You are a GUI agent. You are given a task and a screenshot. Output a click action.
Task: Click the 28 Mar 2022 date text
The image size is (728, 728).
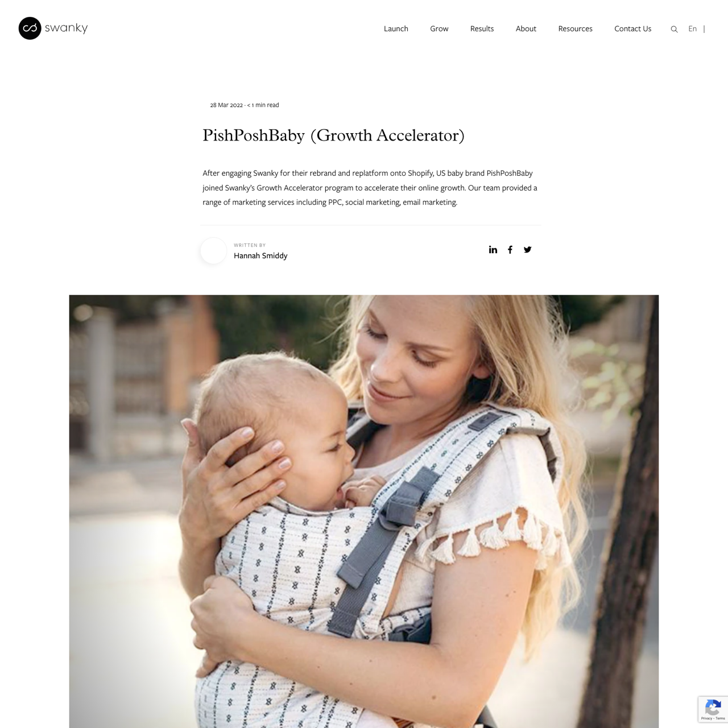click(x=226, y=105)
